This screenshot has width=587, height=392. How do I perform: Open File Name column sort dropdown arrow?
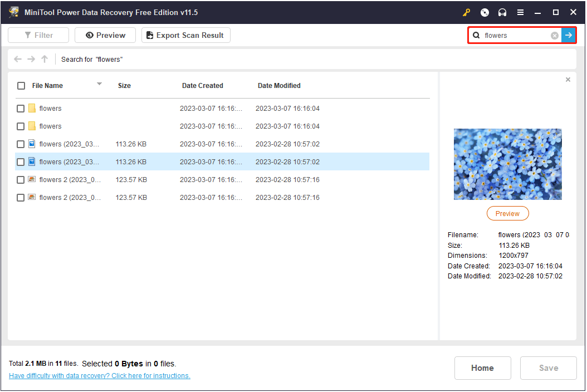click(99, 84)
